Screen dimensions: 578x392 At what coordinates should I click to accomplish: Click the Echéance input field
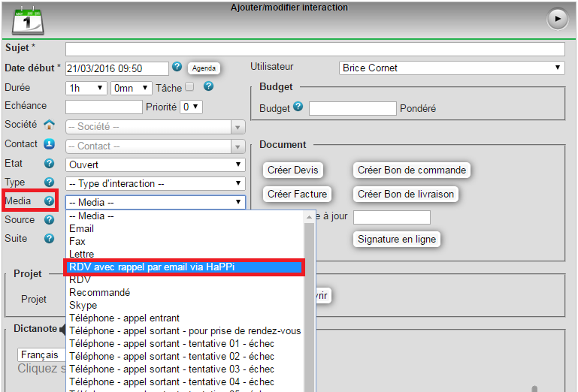pos(104,107)
